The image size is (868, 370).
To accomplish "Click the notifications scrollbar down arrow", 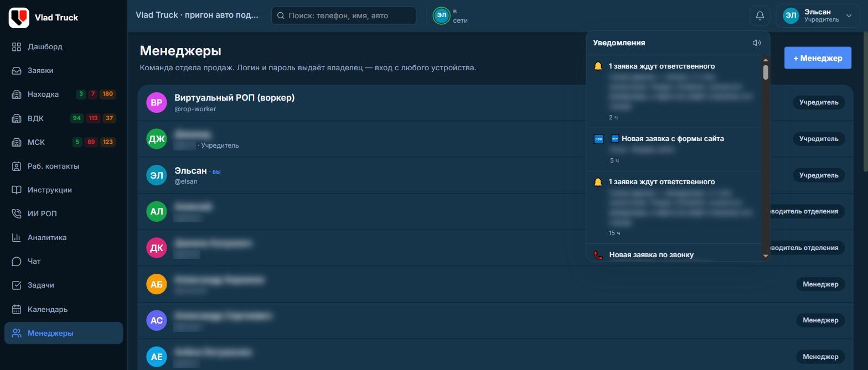I will pyautogui.click(x=766, y=256).
